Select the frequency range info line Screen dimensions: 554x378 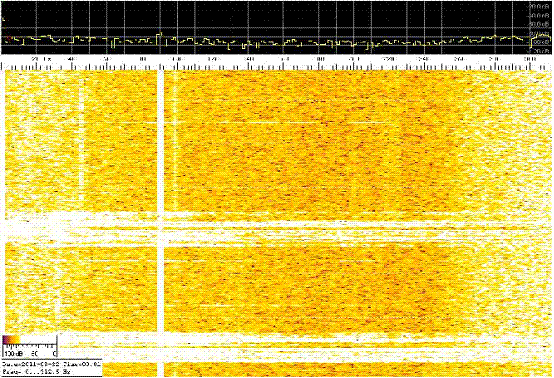tap(37, 372)
